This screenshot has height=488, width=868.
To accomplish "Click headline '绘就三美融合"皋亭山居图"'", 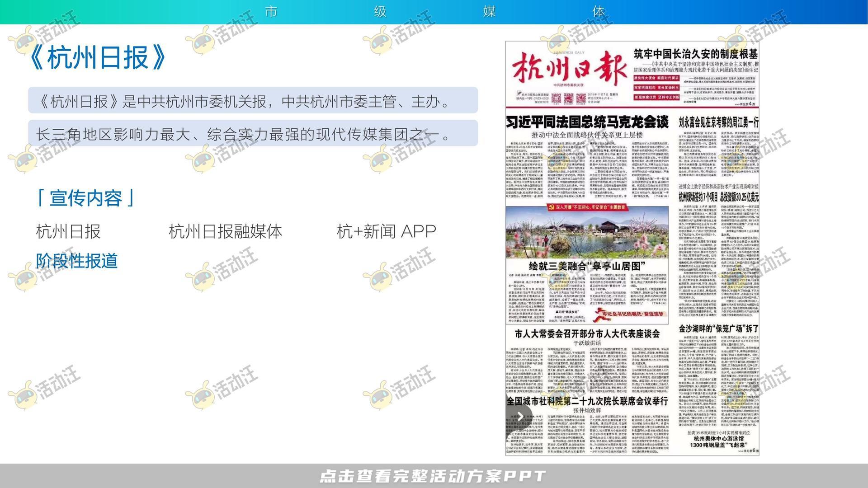I will (x=587, y=266).
